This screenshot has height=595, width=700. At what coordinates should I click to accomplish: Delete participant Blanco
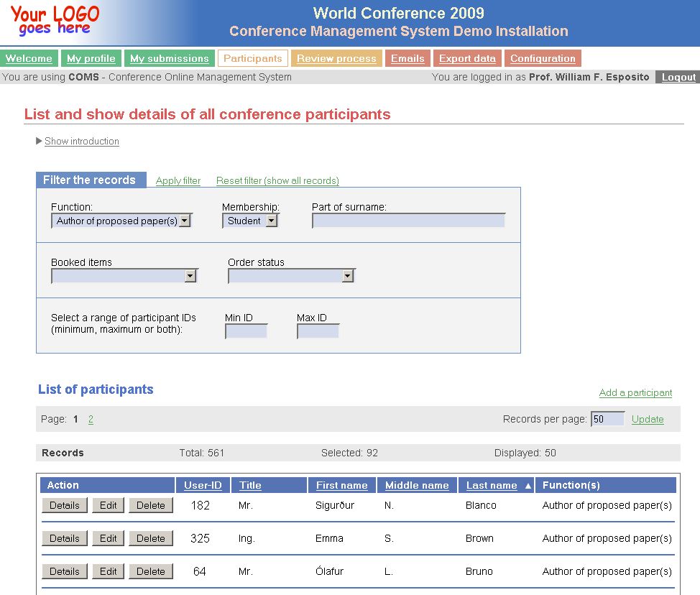151,505
